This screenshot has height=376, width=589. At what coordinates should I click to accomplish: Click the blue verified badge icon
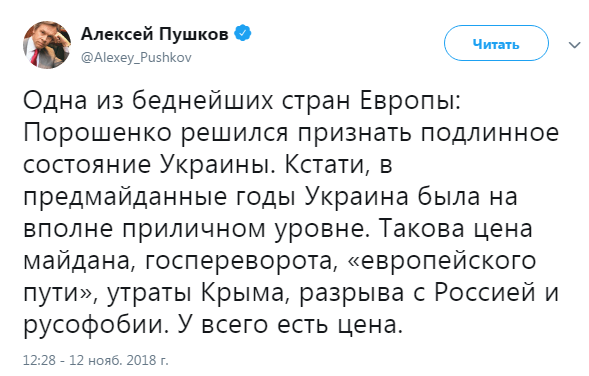(x=243, y=33)
